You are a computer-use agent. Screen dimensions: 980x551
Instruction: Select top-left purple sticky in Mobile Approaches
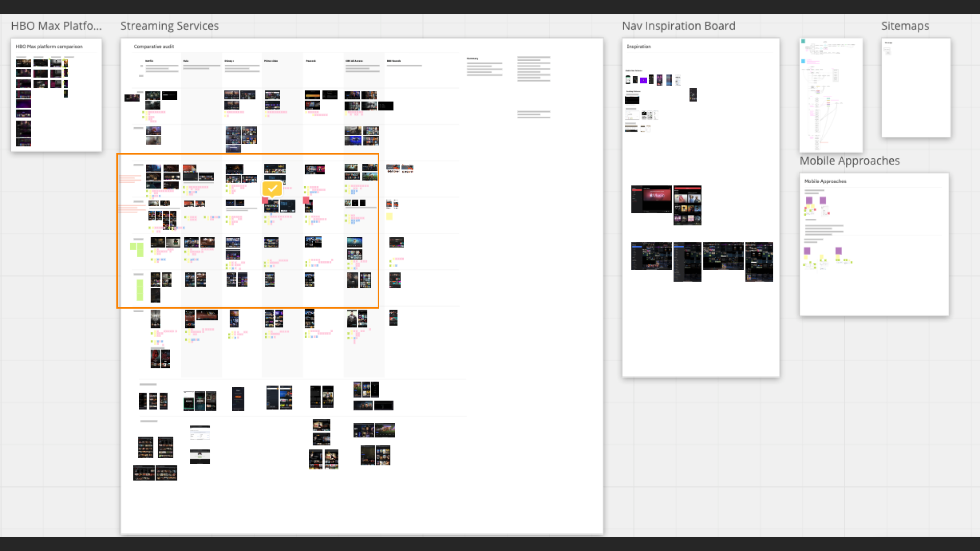tap(809, 201)
